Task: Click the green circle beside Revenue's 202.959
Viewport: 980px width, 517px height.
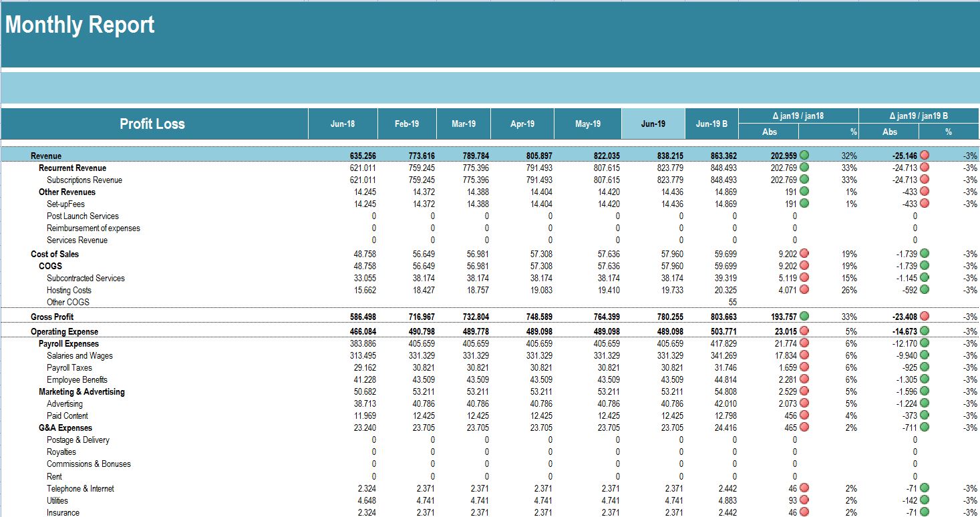Action: tap(804, 156)
